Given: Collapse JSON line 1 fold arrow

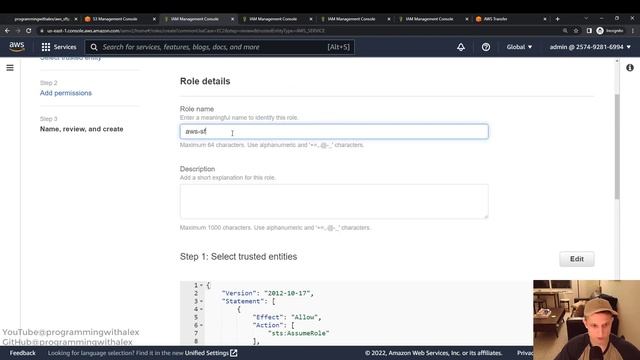Looking at the screenshot, I should 201,285.
